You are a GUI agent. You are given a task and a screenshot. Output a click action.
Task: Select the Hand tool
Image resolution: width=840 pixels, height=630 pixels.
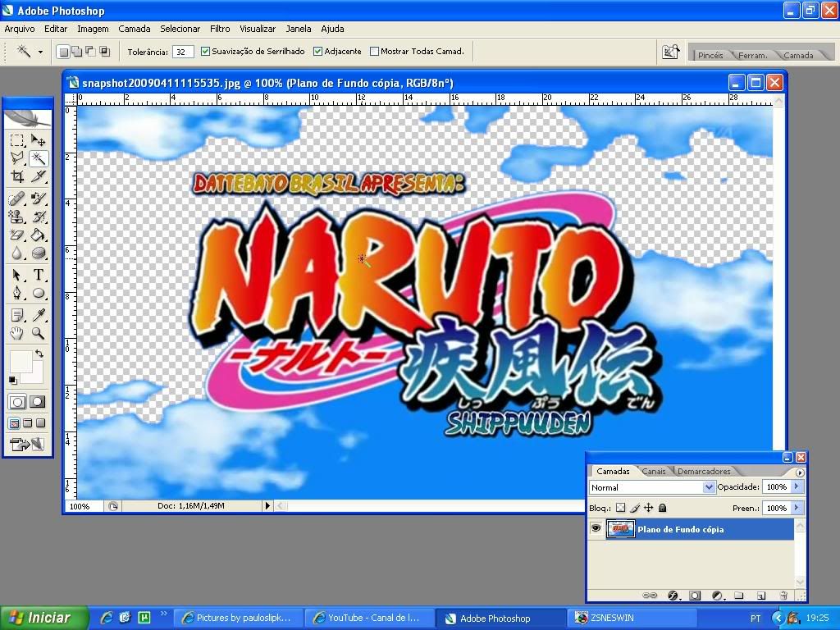pyautogui.click(x=17, y=333)
